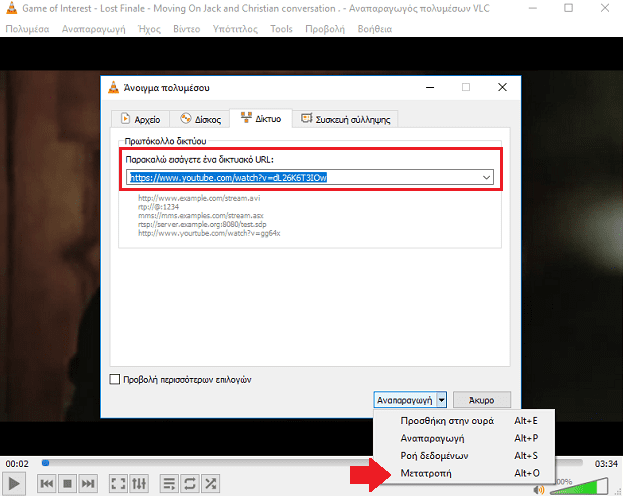Open the Βίντεο menu

187,29
